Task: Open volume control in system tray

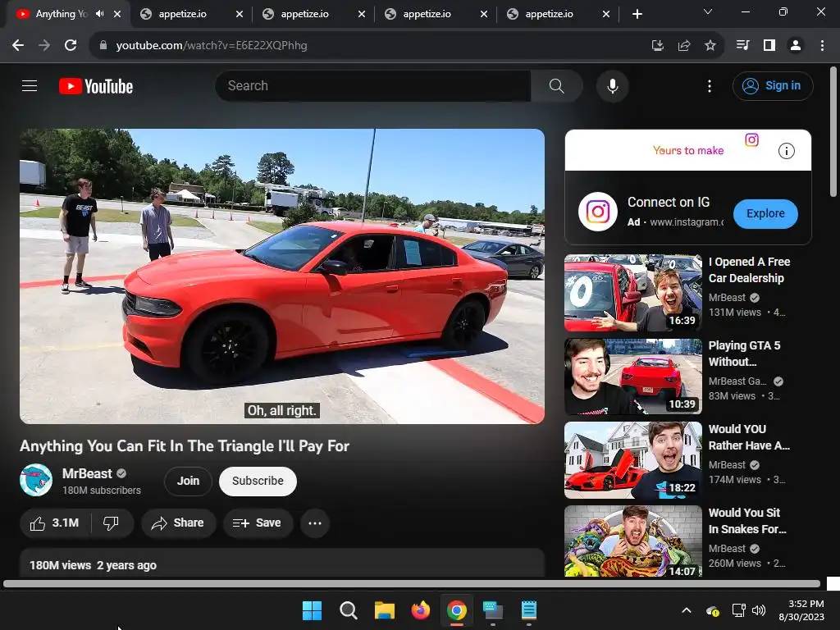Action: [x=759, y=610]
